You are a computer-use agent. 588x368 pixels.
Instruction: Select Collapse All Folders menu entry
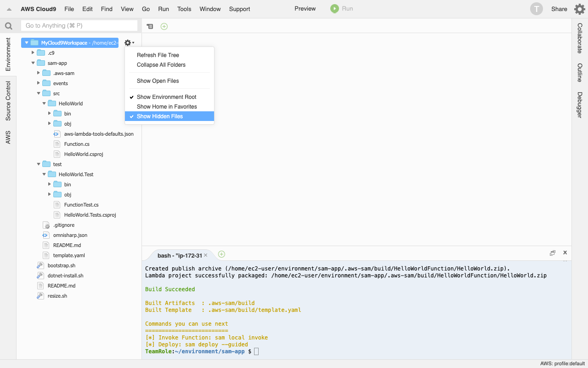pyautogui.click(x=170, y=65)
